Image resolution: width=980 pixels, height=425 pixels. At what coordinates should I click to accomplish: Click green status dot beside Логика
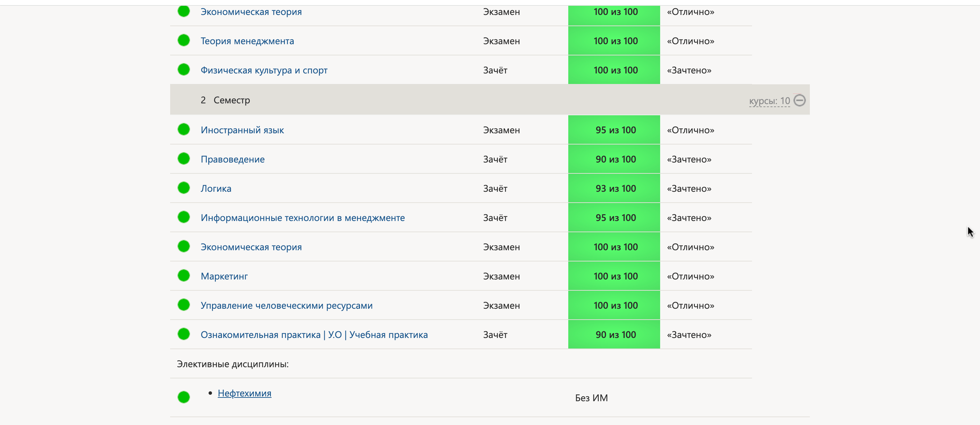tap(183, 188)
